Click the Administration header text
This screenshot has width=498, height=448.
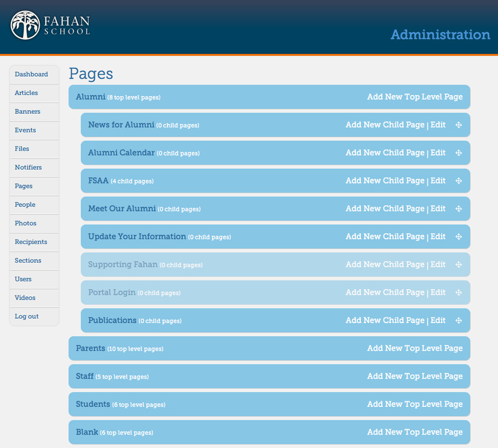click(x=440, y=35)
